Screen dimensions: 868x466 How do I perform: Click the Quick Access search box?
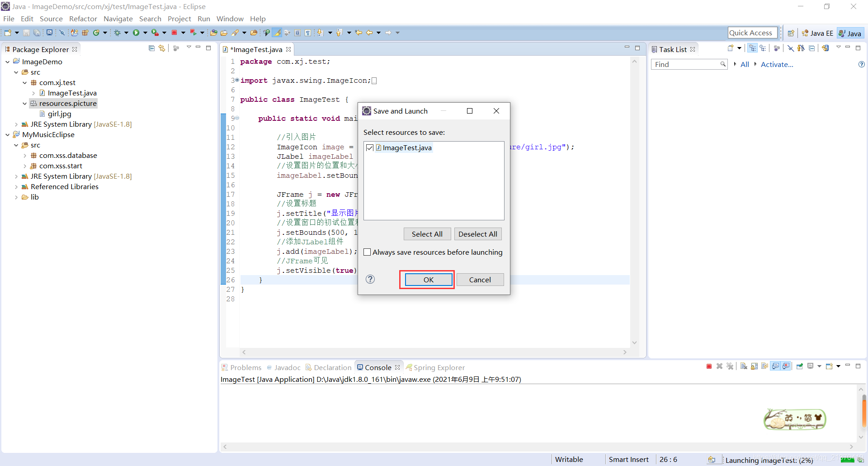pos(753,33)
